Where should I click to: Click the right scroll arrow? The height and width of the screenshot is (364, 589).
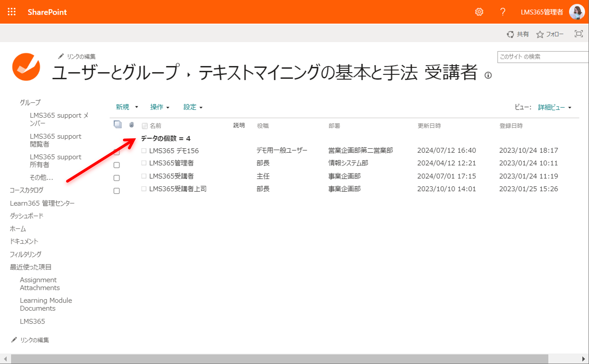point(583,359)
